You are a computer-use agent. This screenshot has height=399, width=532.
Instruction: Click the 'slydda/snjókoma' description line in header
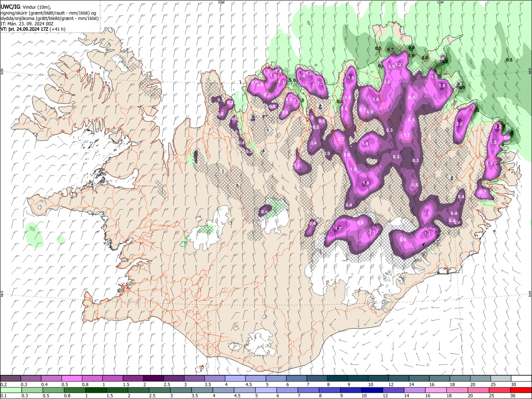point(49,18)
